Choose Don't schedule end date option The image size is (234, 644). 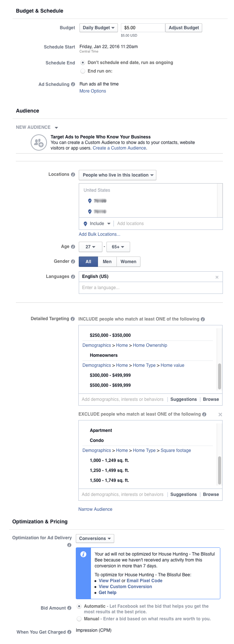(x=83, y=63)
